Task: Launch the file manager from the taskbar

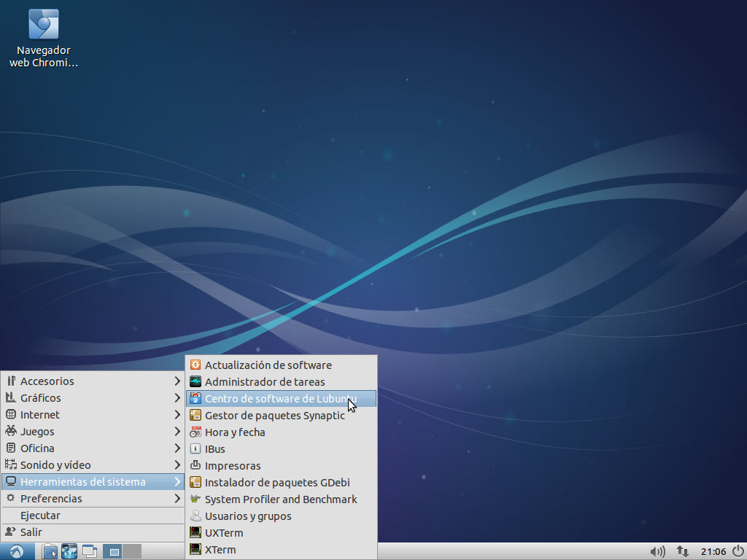Action: [x=50, y=551]
